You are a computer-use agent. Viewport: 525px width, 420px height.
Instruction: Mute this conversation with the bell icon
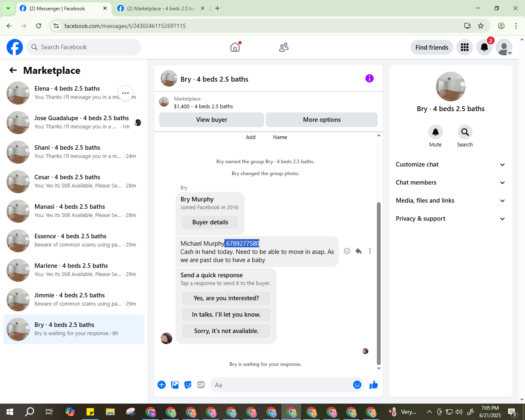click(x=436, y=132)
